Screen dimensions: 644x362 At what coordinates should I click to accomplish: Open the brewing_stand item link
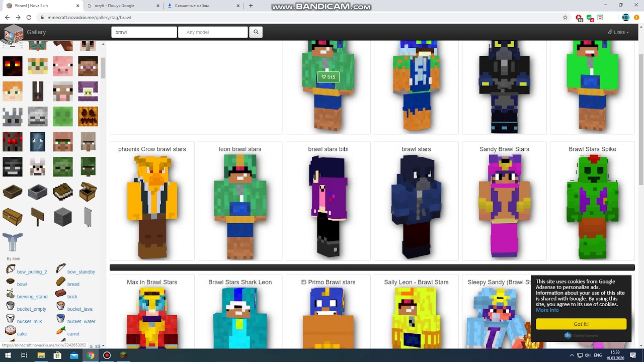pos(32,297)
